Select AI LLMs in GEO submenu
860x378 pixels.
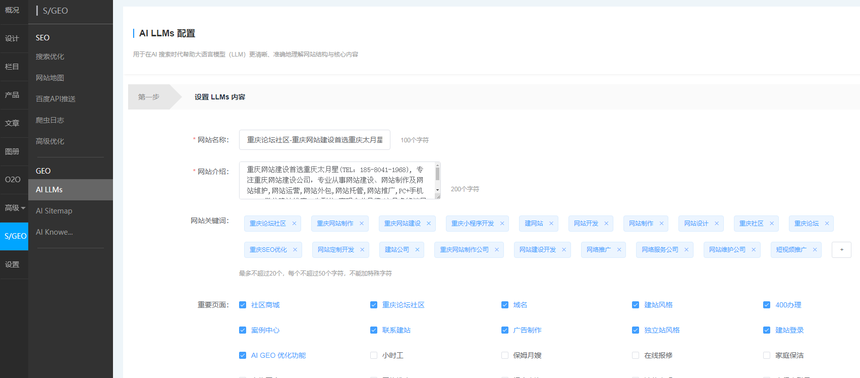[x=71, y=190]
